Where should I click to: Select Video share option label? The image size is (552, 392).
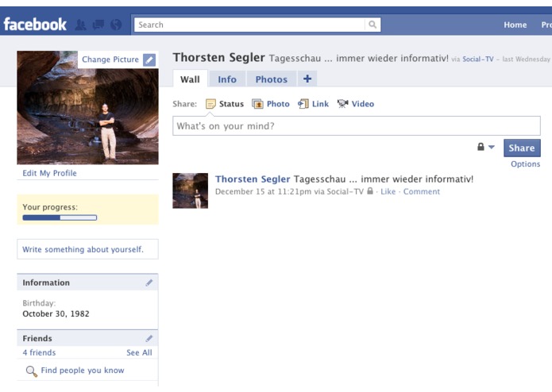[x=363, y=104]
